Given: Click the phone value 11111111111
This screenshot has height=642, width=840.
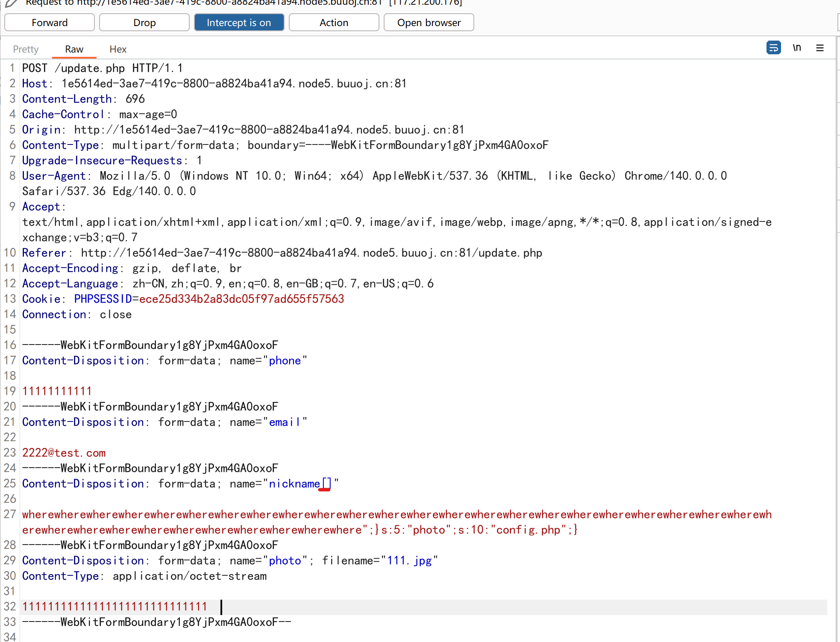Looking at the screenshot, I should (x=57, y=391).
